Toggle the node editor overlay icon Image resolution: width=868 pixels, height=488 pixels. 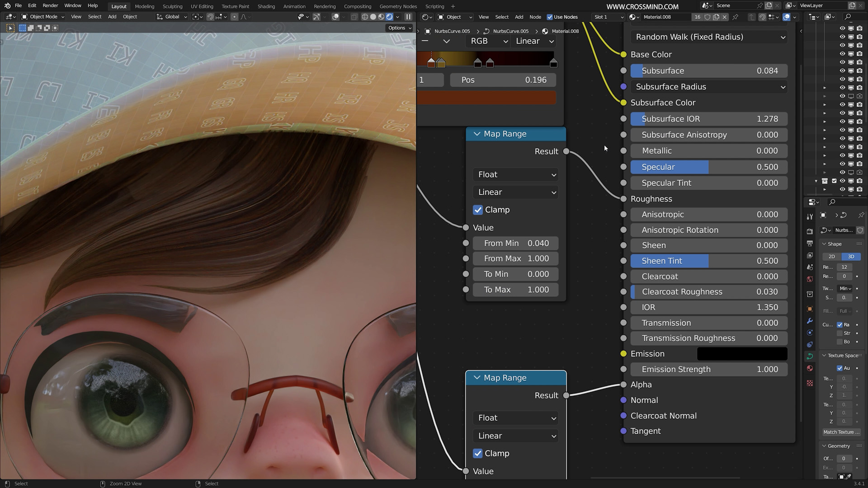point(787,17)
